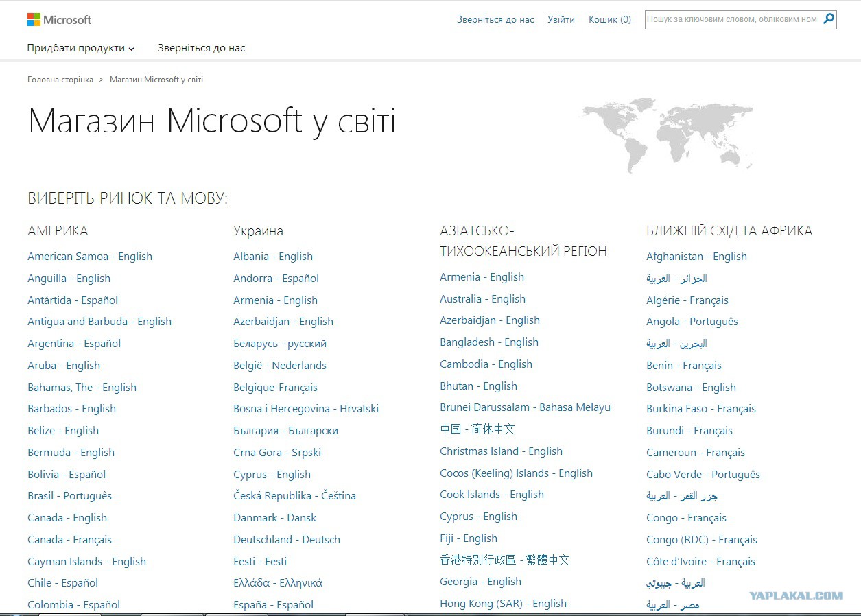The image size is (861, 616).
Task: Click the Microsoft logo
Action: click(x=59, y=20)
